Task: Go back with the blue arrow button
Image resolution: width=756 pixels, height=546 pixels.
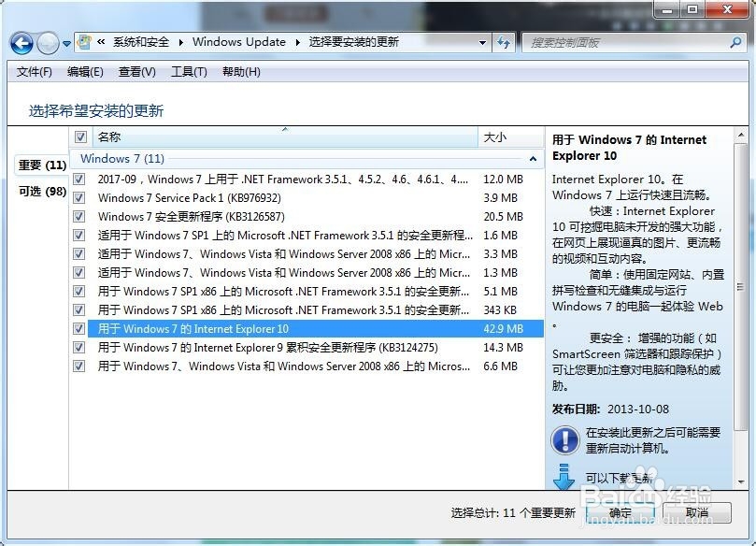Action: pyautogui.click(x=21, y=44)
